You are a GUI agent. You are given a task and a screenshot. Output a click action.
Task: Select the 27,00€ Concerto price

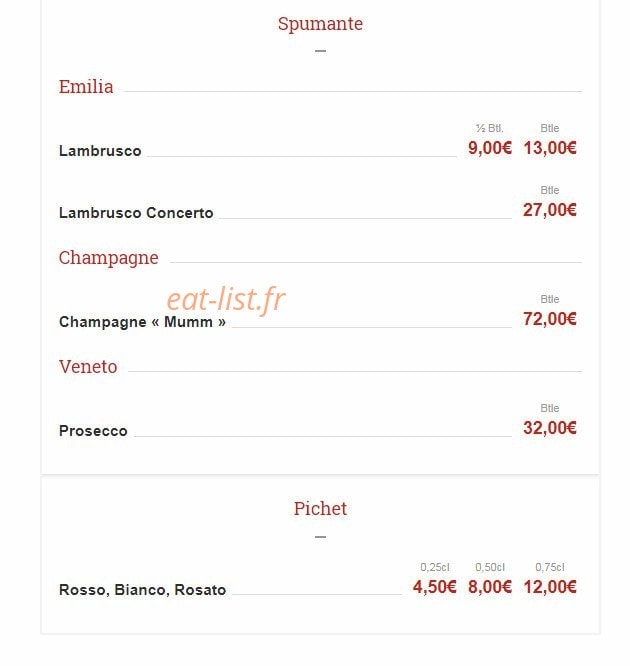[x=550, y=210]
